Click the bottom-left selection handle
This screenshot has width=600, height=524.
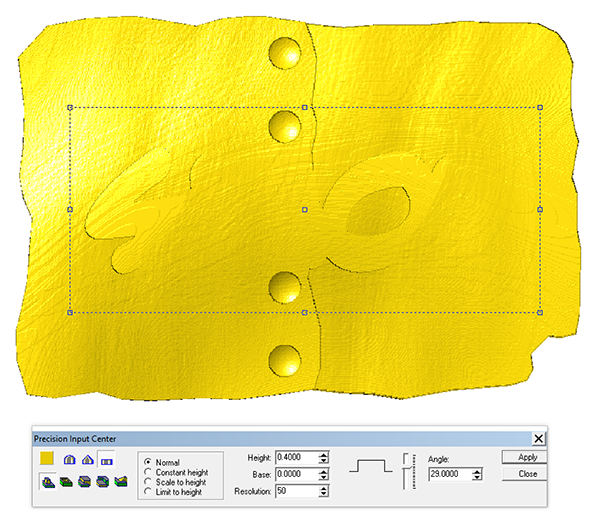tap(70, 313)
